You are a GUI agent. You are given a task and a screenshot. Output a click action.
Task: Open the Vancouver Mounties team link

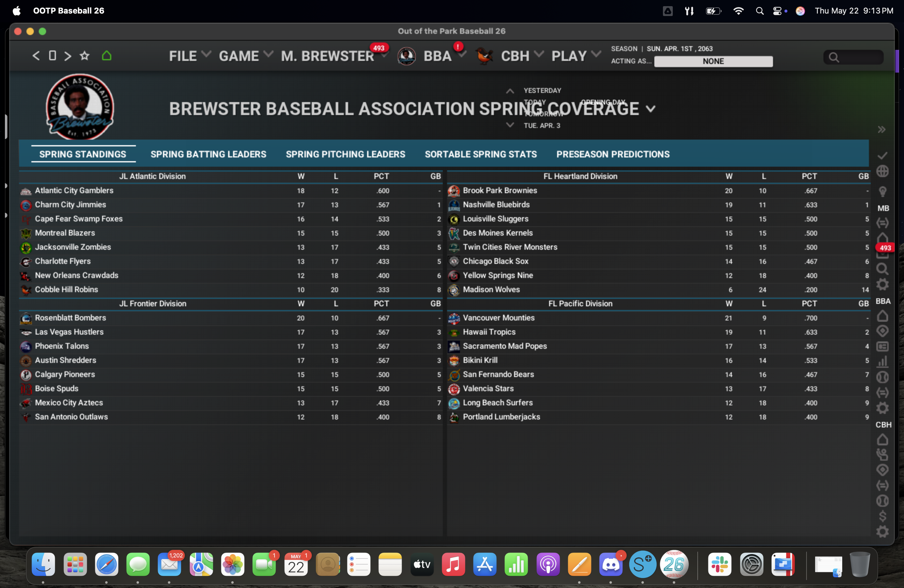pyautogui.click(x=498, y=318)
